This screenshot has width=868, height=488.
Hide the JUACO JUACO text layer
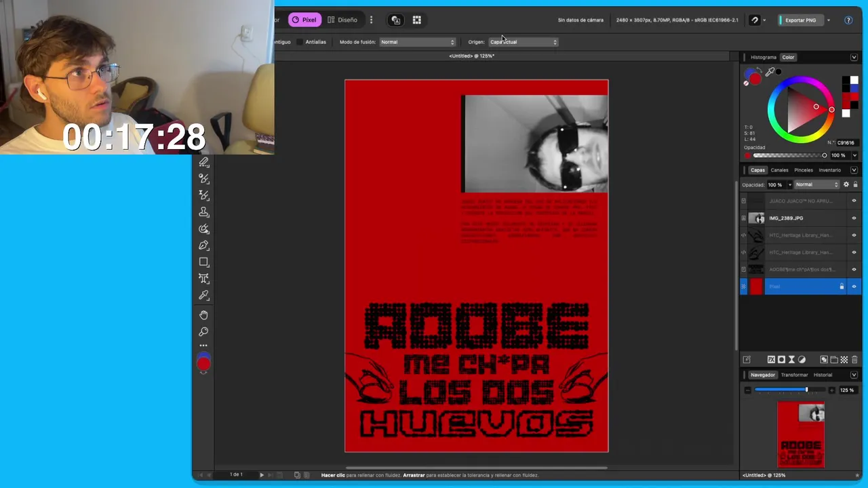(854, 201)
